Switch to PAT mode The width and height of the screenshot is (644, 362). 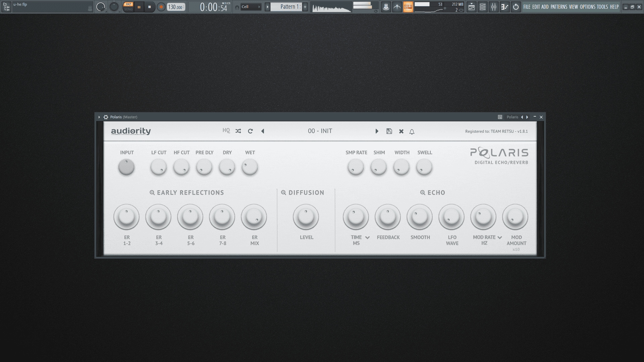128,4
